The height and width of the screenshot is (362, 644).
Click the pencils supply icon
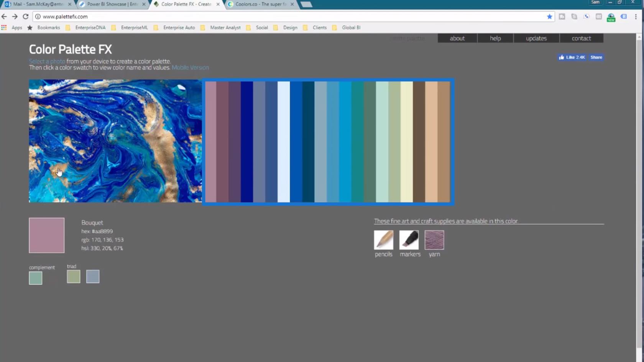pyautogui.click(x=383, y=240)
